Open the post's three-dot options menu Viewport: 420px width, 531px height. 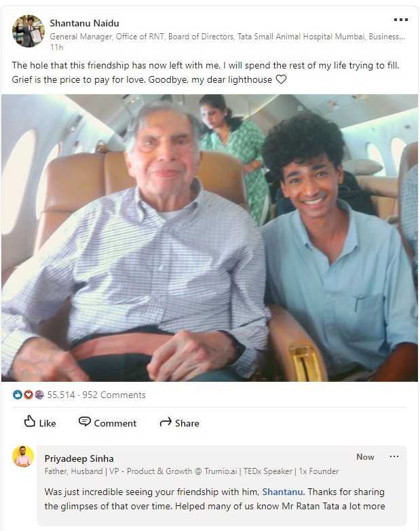401,20
